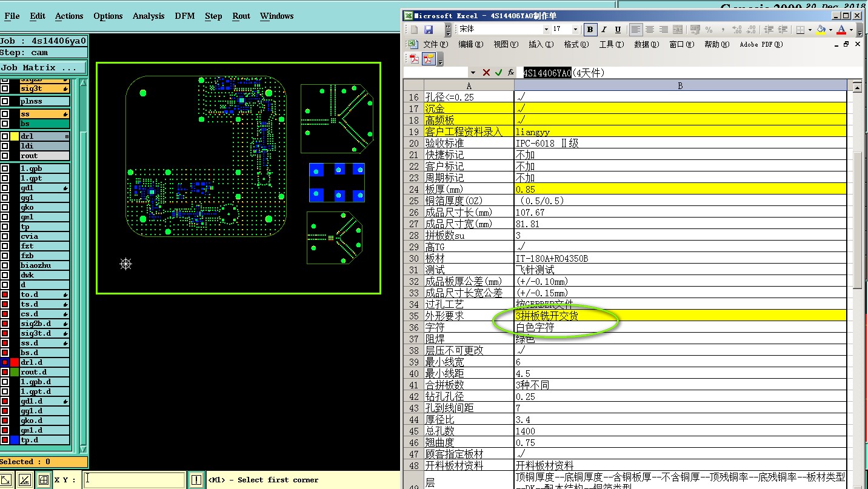The image size is (868, 489).
Task: Click row header 24 in Excel
Action: click(x=414, y=189)
